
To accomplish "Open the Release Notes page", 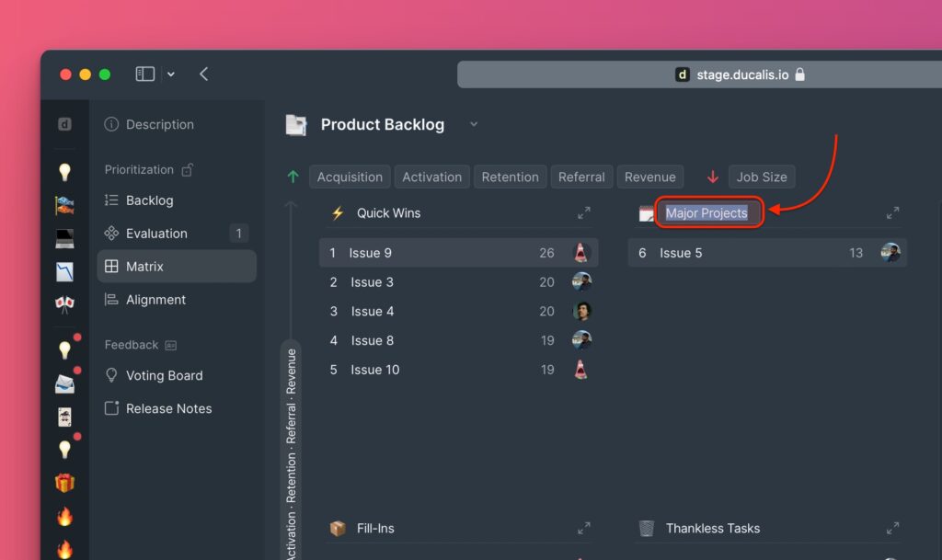I will point(168,408).
